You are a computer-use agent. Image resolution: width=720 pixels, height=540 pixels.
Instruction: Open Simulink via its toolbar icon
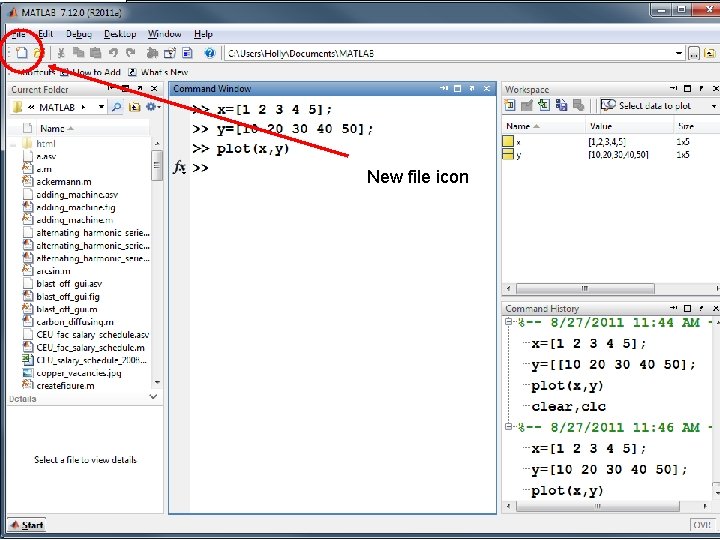(x=152, y=53)
